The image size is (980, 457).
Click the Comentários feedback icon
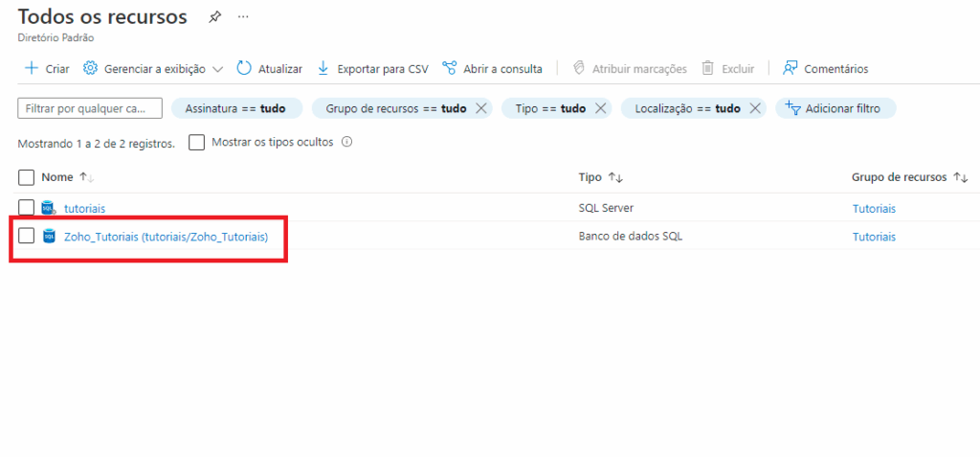tap(790, 68)
